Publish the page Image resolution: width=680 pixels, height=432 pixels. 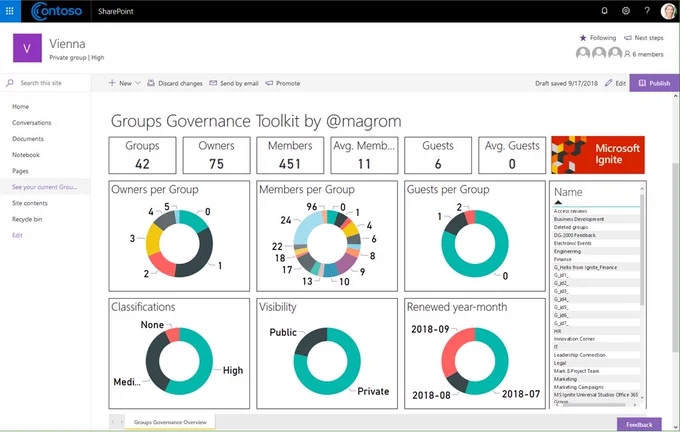point(654,83)
